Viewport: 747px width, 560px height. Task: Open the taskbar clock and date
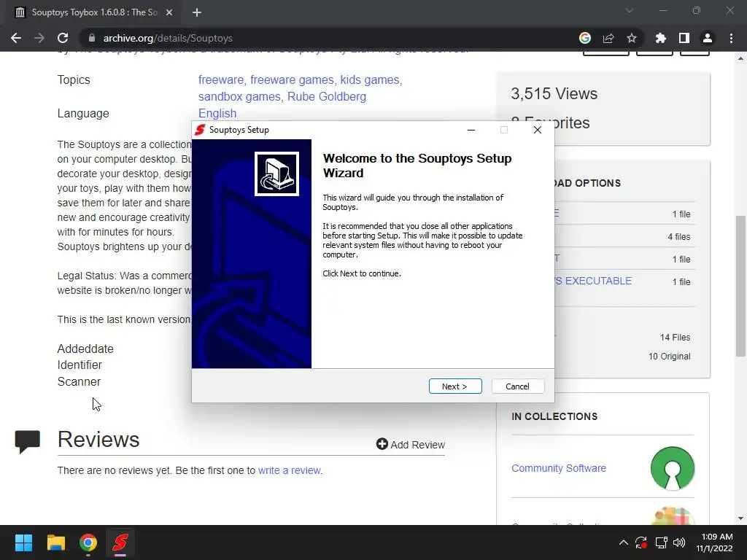tap(714, 542)
